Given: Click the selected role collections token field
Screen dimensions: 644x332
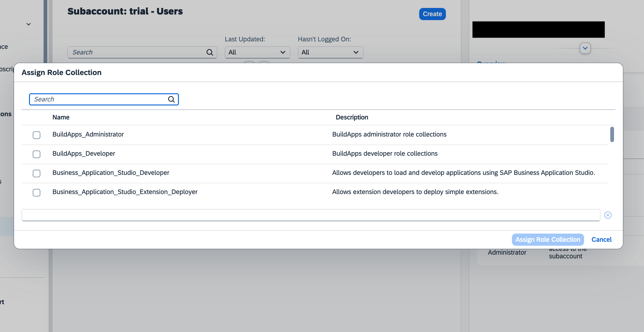Looking at the screenshot, I should (x=311, y=215).
